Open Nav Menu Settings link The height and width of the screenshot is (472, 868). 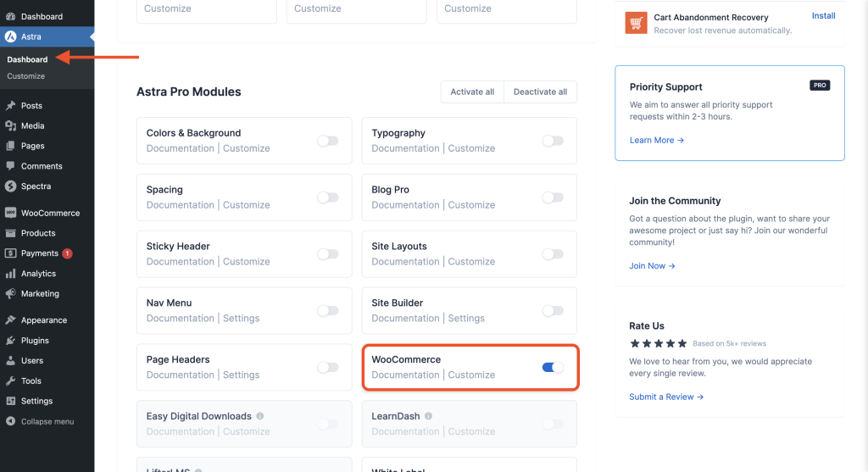pyautogui.click(x=242, y=319)
